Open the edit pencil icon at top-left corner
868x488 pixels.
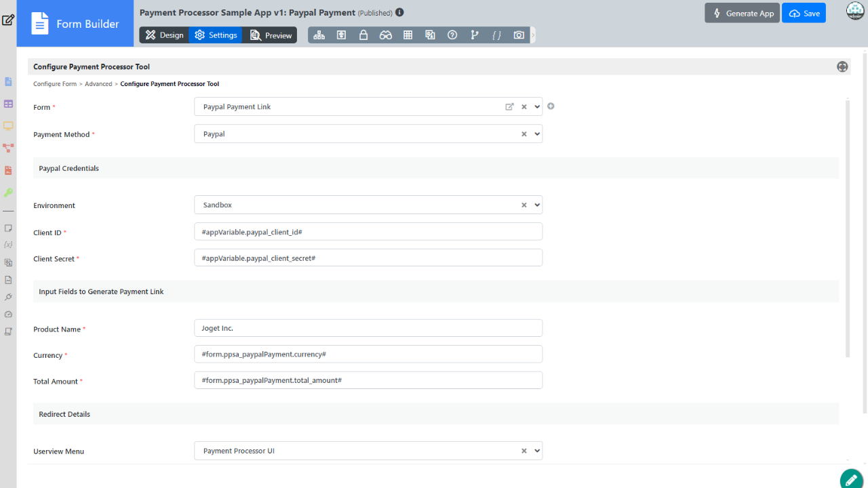tap(8, 20)
